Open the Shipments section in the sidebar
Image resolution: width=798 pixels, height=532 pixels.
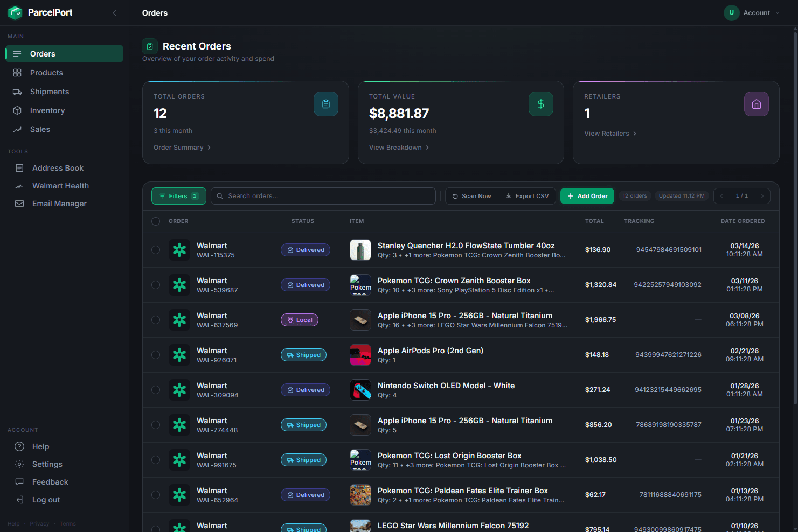[x=49, y=92]
